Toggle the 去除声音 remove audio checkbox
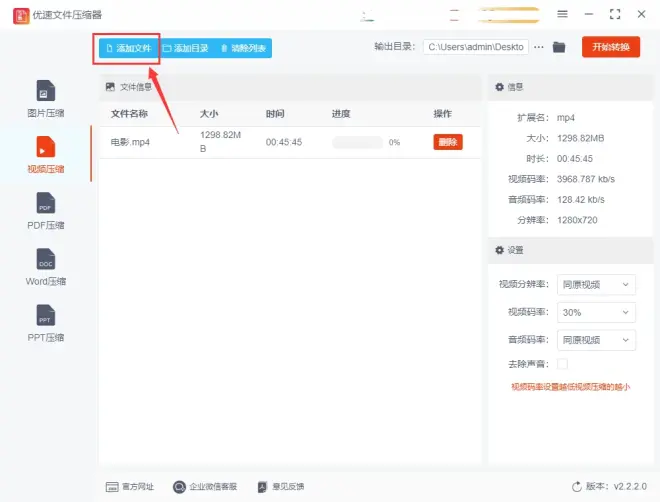 tap(562, 364)
